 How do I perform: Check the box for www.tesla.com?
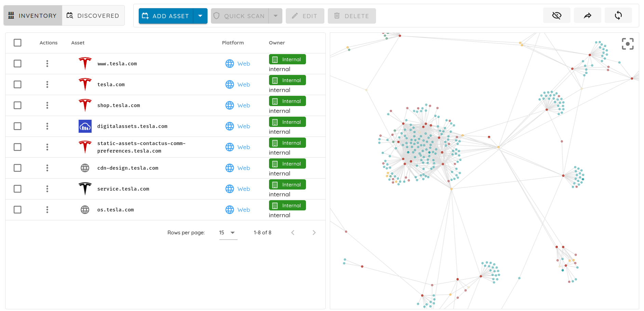click(x=17, y=64)
